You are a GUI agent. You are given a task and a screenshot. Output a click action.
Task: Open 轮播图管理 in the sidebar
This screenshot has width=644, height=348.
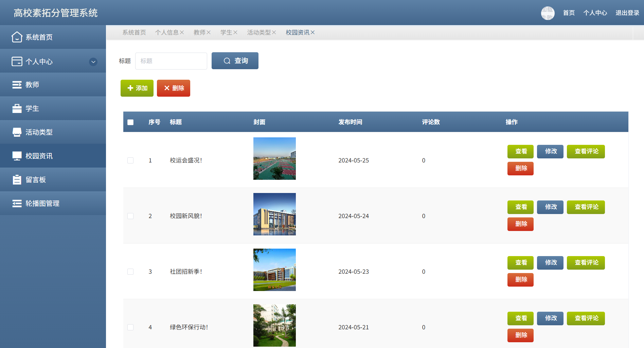pos(53,203)
